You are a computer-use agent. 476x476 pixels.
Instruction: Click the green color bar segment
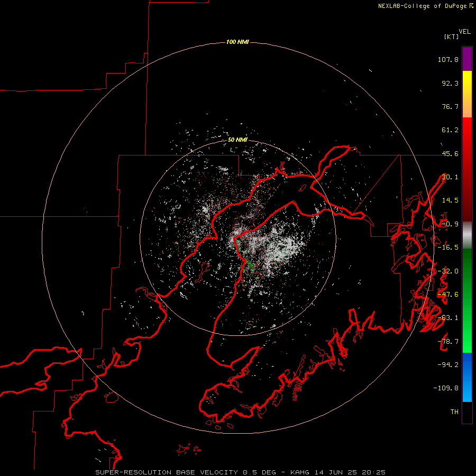pyautogui.click(x=467, y=300)
